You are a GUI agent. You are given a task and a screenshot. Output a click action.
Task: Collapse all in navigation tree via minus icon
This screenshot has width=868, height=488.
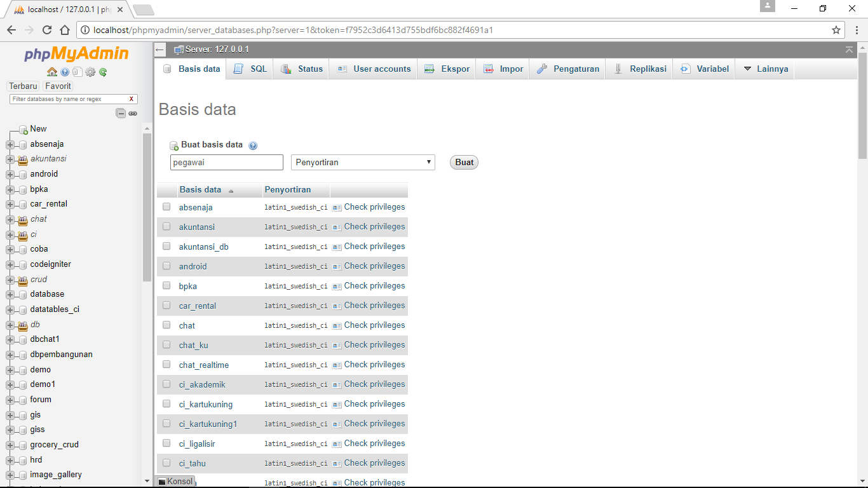(x=121, y=112)
